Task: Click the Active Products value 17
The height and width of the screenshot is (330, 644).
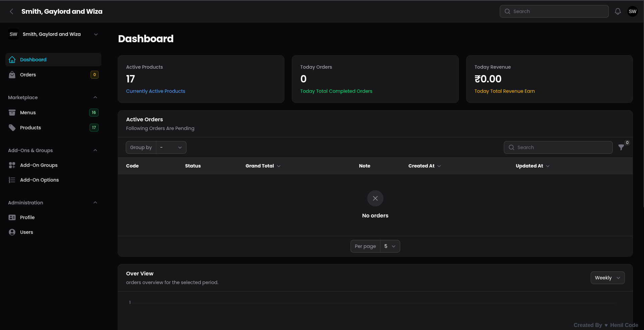Action: point(130,79)
